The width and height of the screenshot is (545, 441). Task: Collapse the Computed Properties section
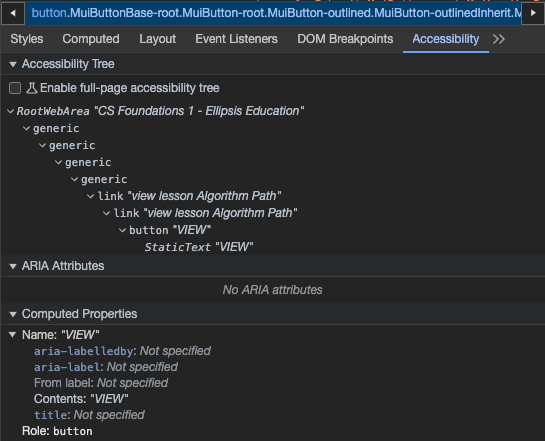(x=13, y=315)
